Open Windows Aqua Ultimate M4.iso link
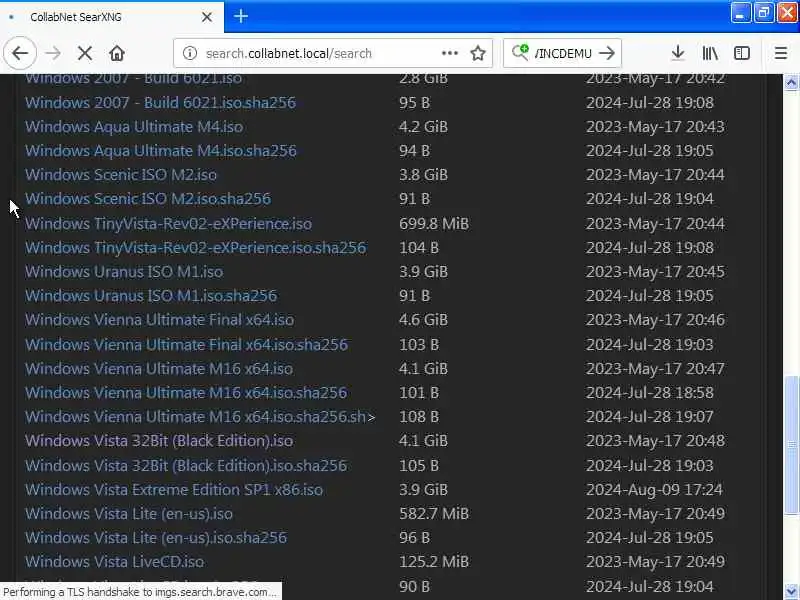 tap(134, 127)
